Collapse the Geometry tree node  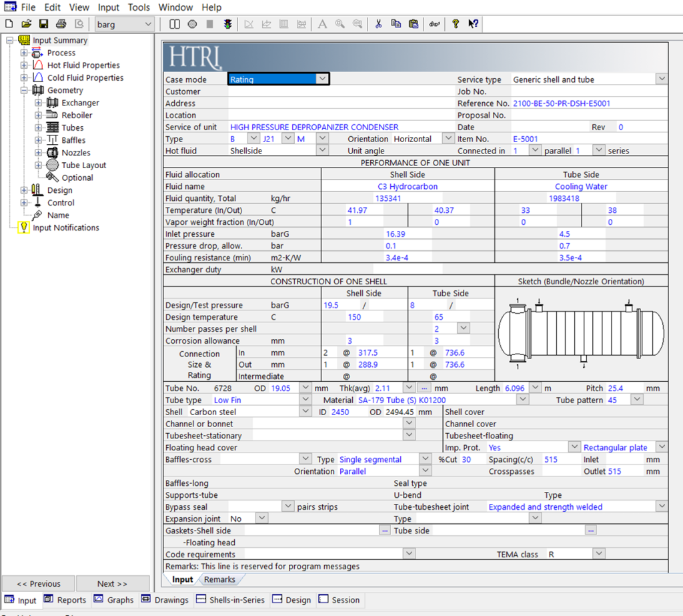click(24, 90)
